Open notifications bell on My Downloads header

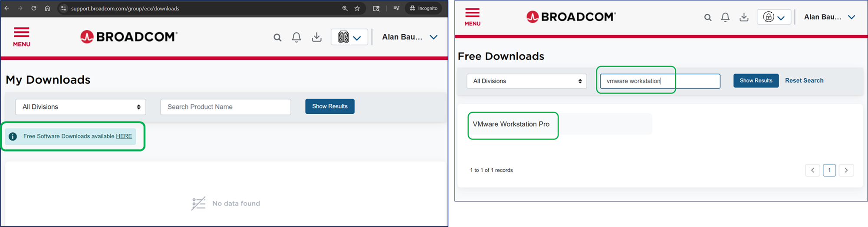[296, 37]
